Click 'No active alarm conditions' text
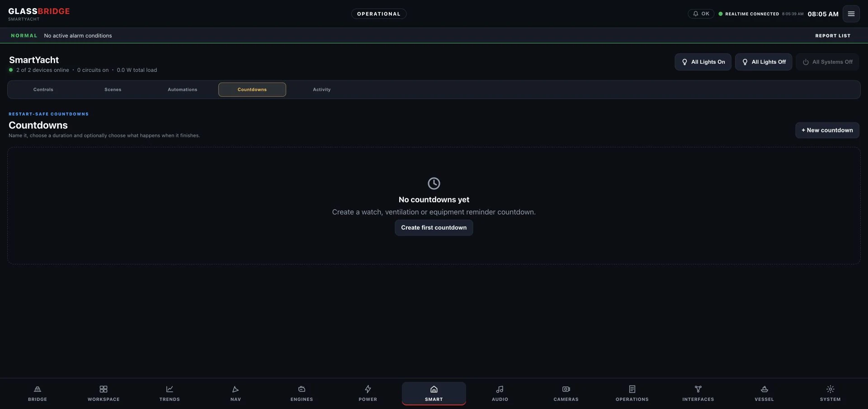The width and height of the screenshot is (868, 409). [x=78, y=36]
